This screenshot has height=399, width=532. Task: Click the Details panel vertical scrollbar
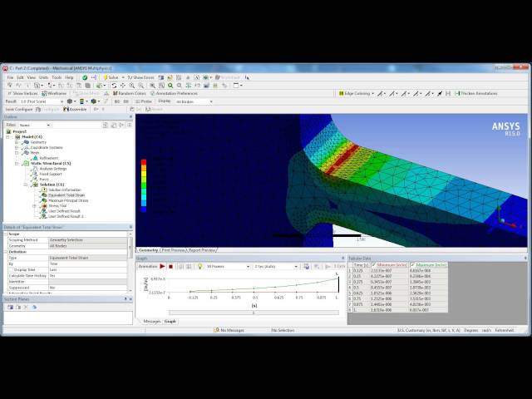130,248
